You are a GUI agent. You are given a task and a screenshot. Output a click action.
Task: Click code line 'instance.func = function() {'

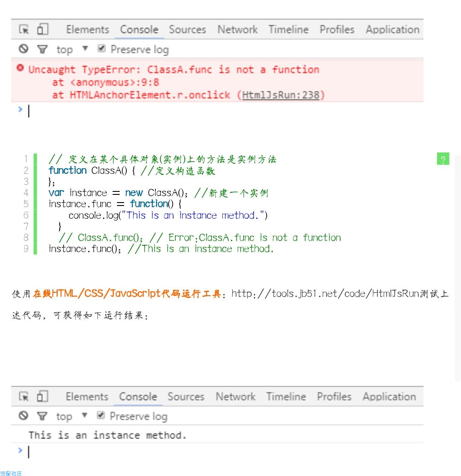[115, 204]
